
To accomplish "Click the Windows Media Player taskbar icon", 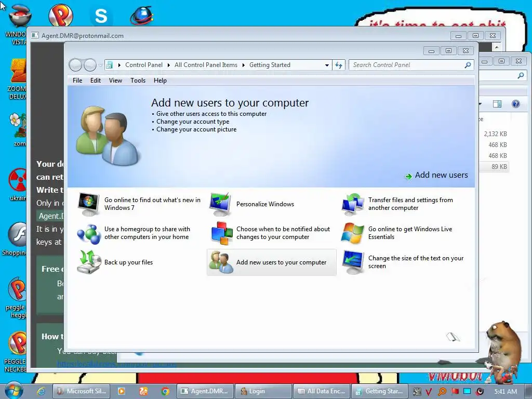I will tap(121, 391).
